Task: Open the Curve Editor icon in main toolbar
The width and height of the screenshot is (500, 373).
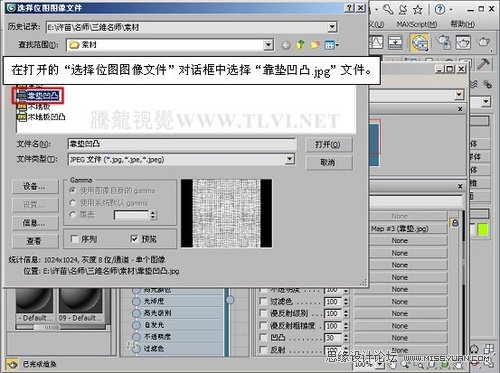Action: click(x=376, y=42)
